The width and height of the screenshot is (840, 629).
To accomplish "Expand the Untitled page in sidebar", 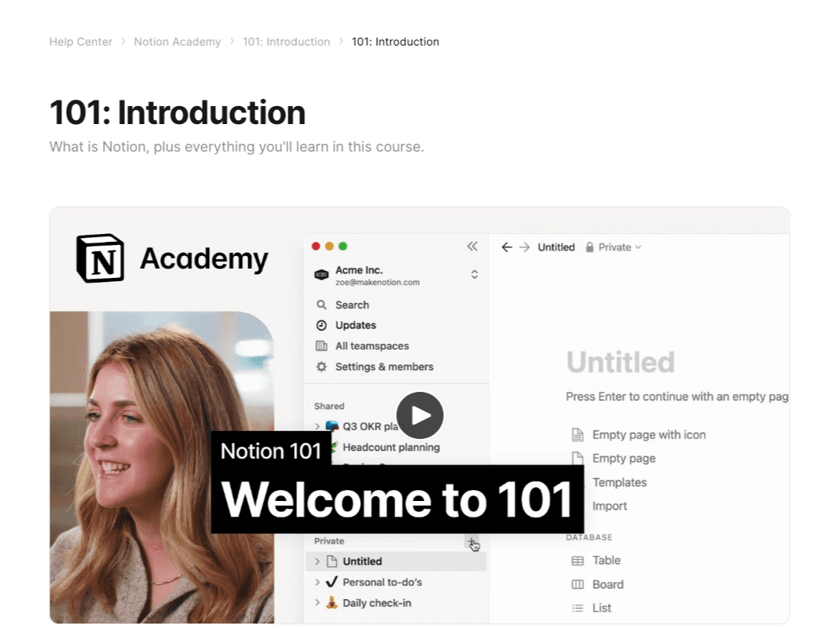I will pos(317,561).
